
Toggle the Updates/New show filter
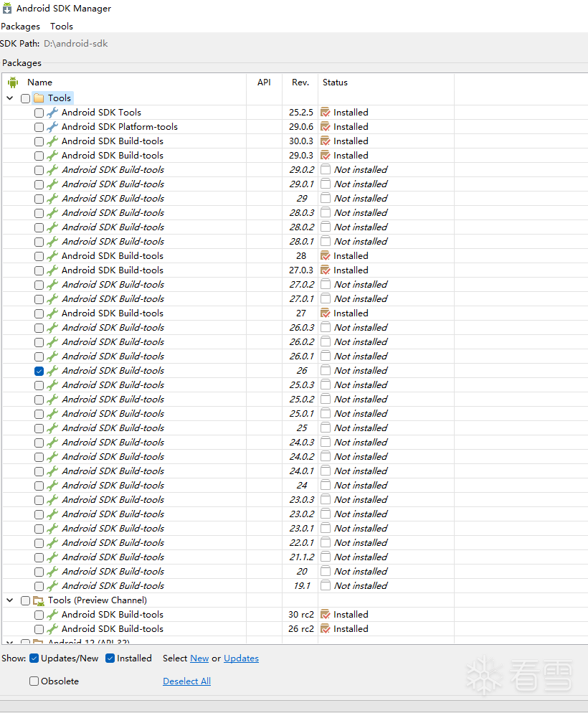[34, 658]
